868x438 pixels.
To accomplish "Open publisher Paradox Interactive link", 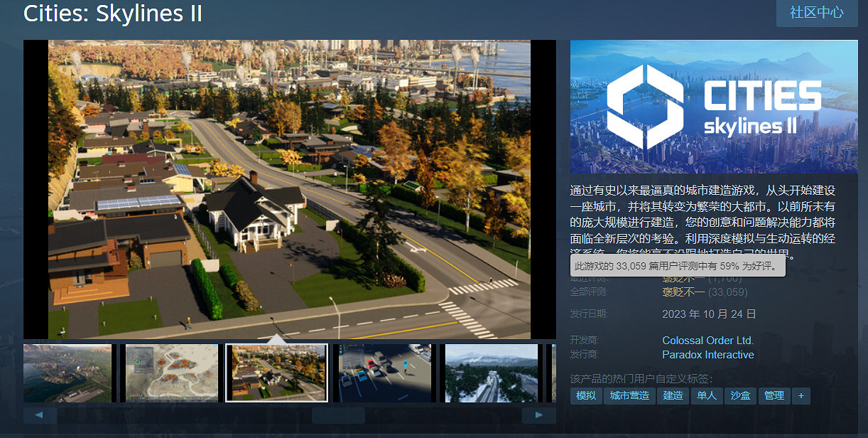I will [707, 355].
